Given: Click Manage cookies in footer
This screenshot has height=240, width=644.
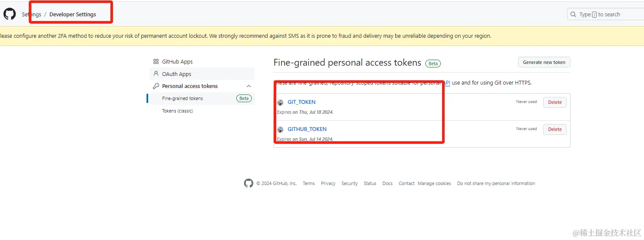Looking at the screenshot, I should 434,183.
